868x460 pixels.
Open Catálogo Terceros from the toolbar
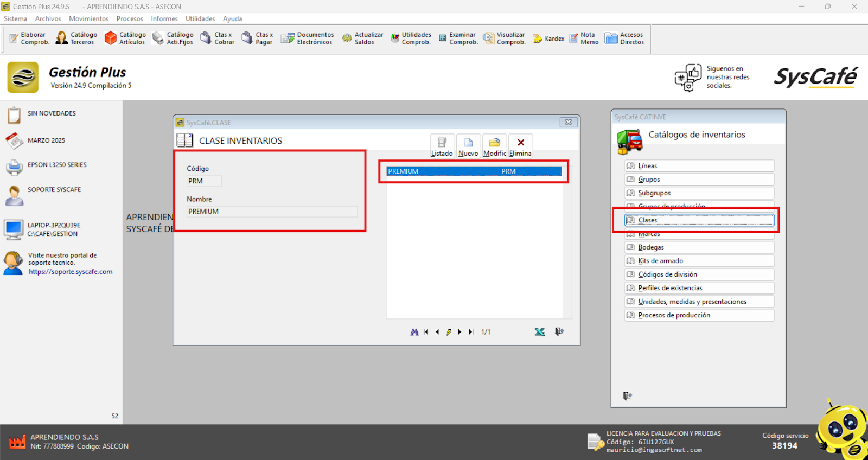click(76, 38)
